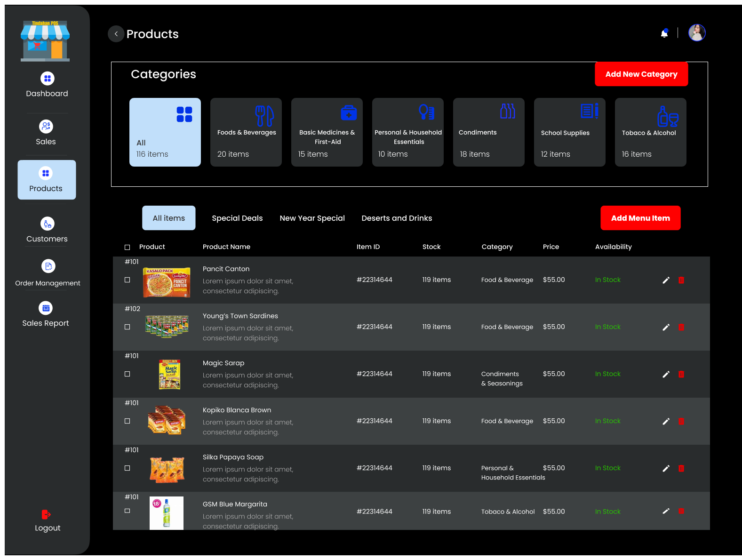The width and height of the screenshot is (742, 560).
Task: Select Basic Medicines & First-Aid category
Action: coord(327,132)
